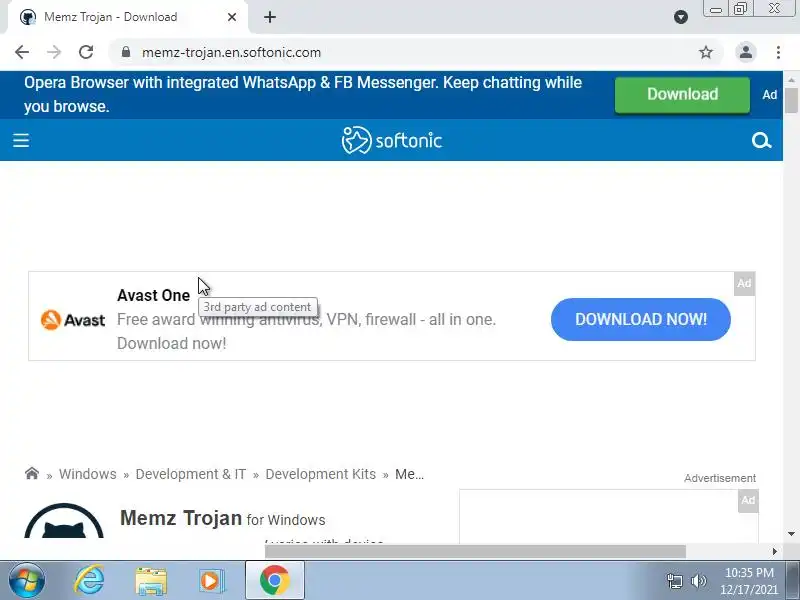Click the vertical scrollbar down arrow
This screenshot has width=800, height=600.
791,534
